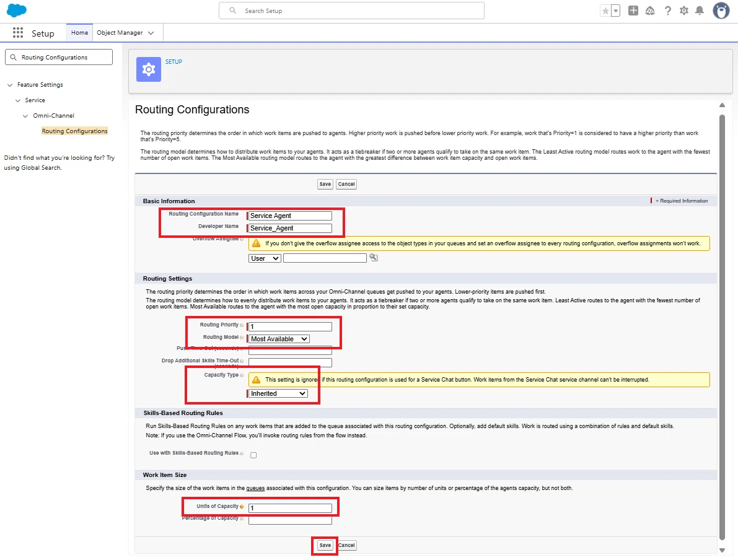Image resolution: width=738 pixels, height=560 pixels.
Task: Click the blue Setup gear tile icon
Action: (149, 69)
